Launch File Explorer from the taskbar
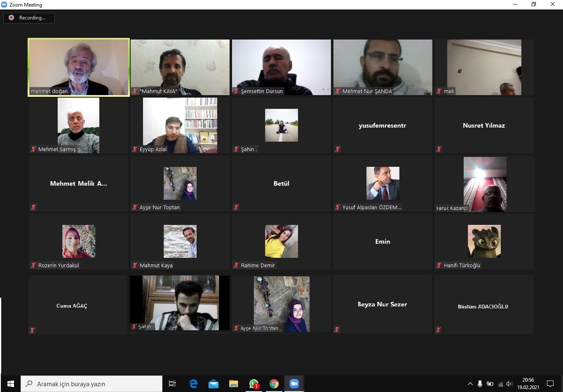This screenshot has height=392, width=563. tap(234, 384)
